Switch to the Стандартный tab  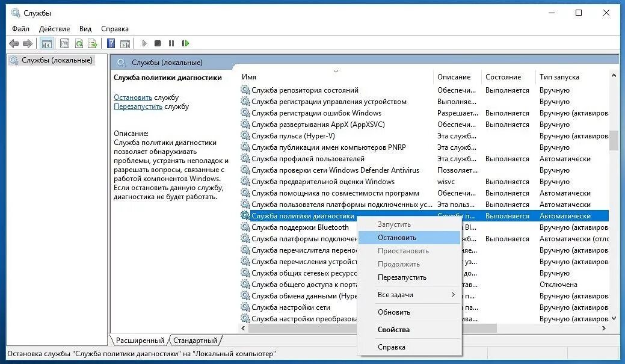(196, 341)
